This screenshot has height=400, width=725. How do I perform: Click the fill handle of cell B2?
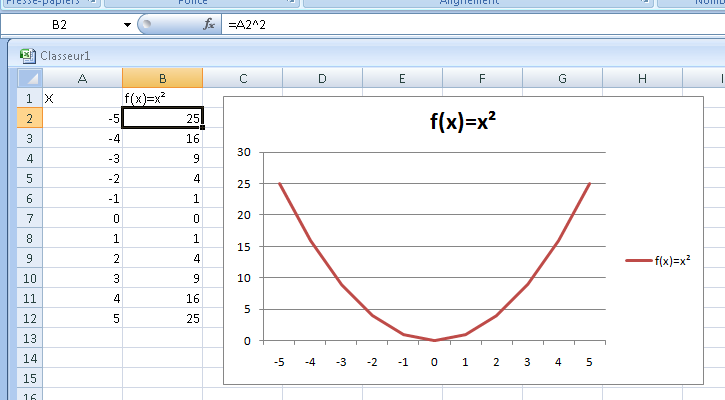point(203,128)
